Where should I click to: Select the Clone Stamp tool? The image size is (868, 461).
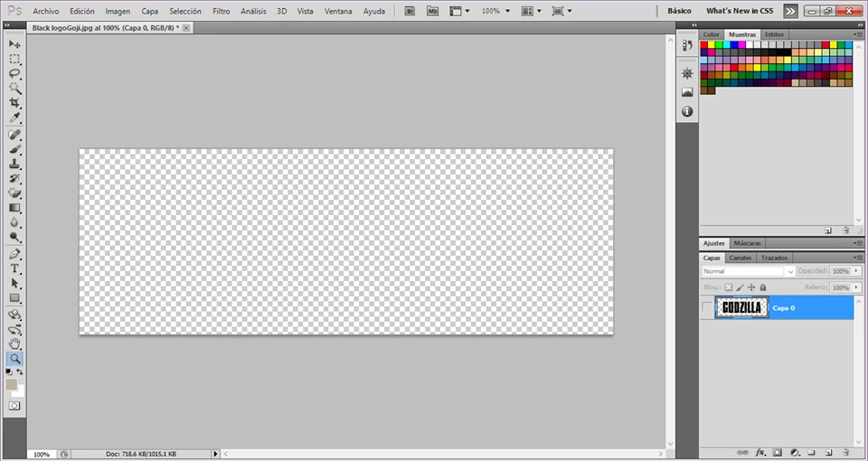click(14, 164)
